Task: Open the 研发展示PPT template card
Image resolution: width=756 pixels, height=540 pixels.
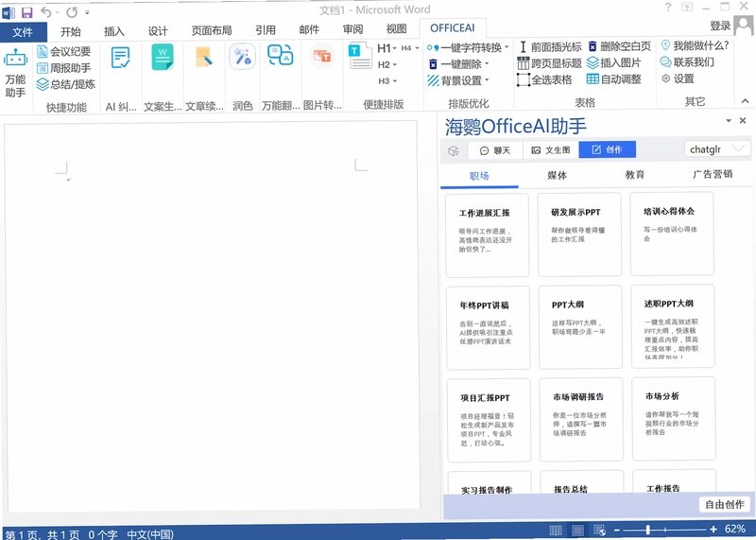Action: [579, 235]
